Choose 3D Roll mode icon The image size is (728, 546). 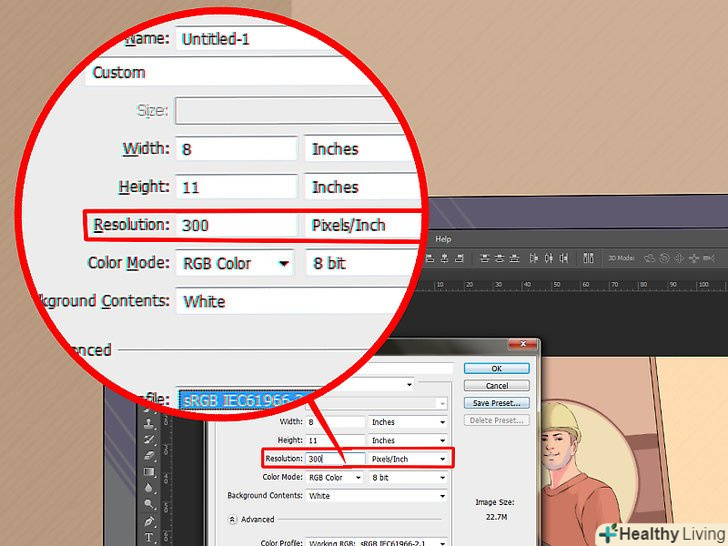[x=664, y=258]
